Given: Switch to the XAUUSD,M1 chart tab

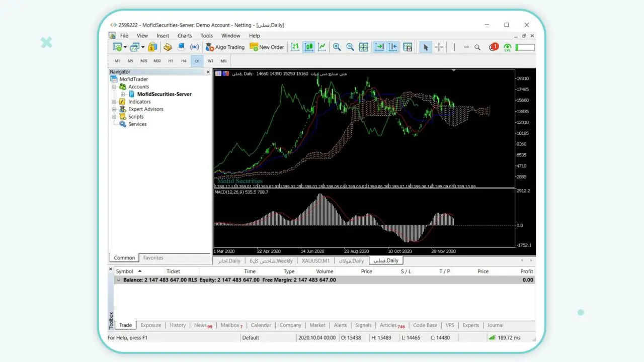Looking at the screenshot, I should (315, 261).
